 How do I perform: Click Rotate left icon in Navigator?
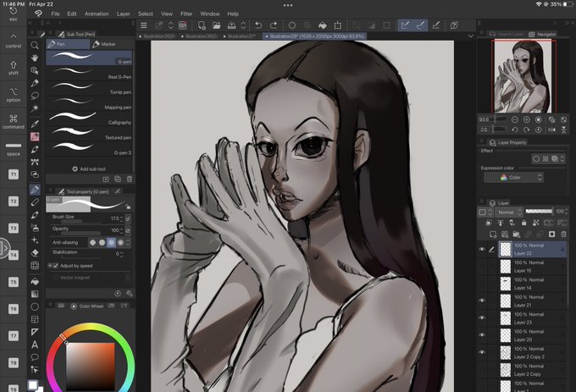point(515,130)
